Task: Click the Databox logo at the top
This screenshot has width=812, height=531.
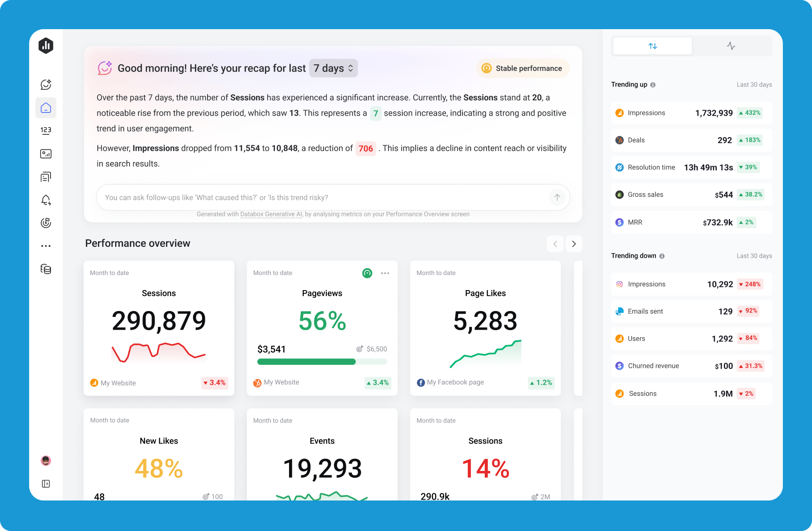Action: point(46,46)
